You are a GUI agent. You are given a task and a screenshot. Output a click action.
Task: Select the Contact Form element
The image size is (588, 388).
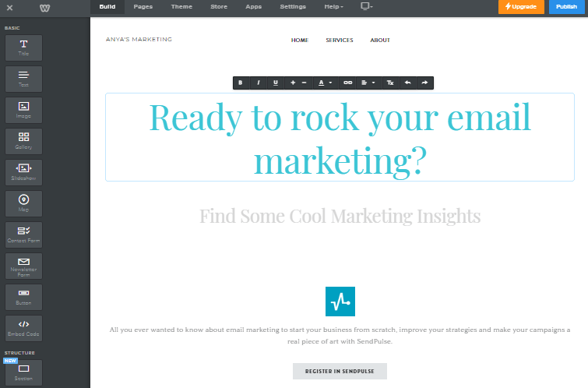[x=23, y=235]
